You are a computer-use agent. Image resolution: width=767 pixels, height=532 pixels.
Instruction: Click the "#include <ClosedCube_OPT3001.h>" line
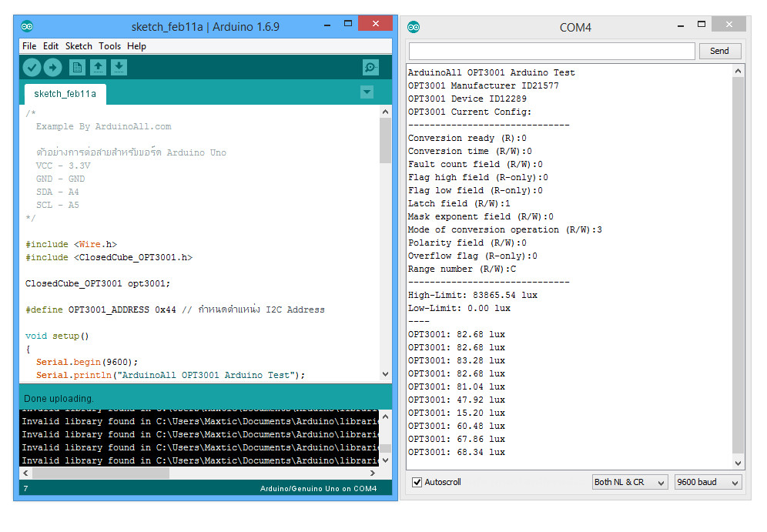coord(109,257)
